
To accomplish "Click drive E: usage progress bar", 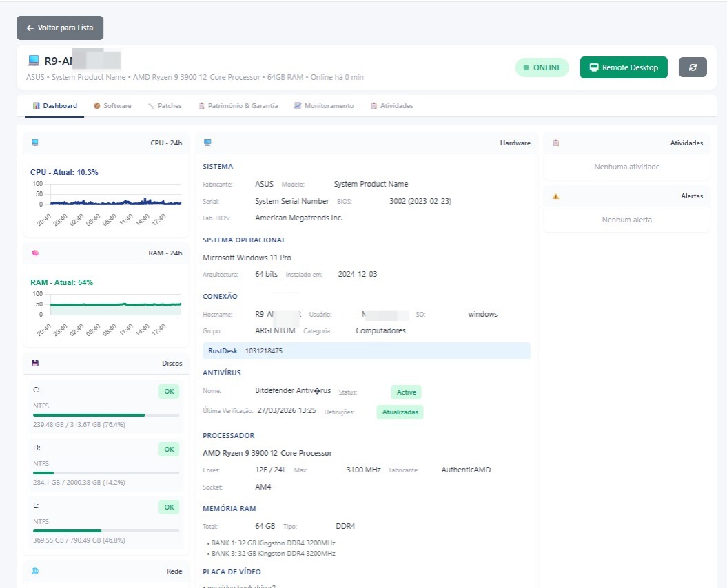I will tap(106, 531).
